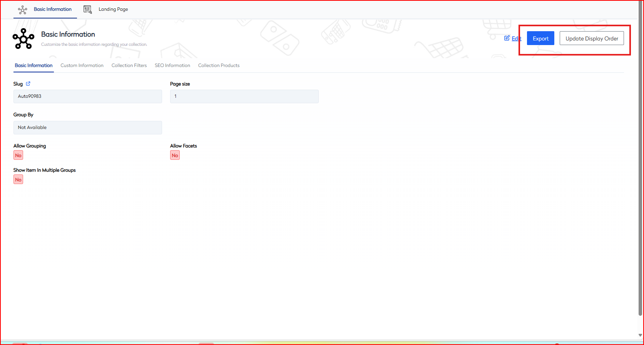Switch to the Custom Information tab
The width and height of the screenshot is (644, 345).
pyautogui.click(x=82, y=65)
